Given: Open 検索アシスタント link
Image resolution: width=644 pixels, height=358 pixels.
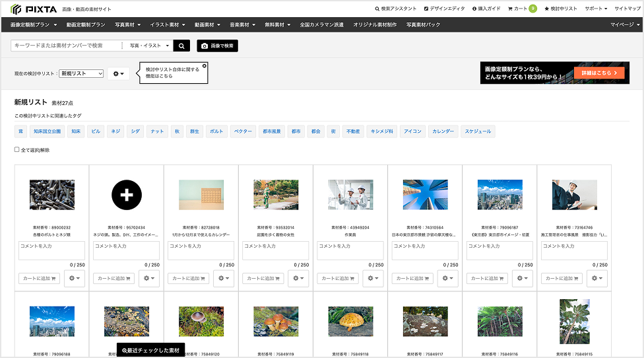Looking at the screenshot, I should 395,8.
